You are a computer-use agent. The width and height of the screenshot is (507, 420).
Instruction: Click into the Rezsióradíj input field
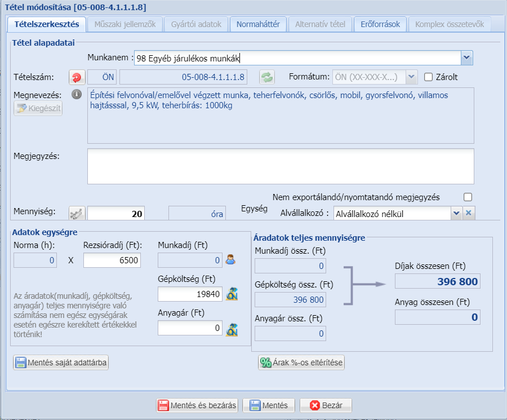pyautogui.click(x=112, y=260)
